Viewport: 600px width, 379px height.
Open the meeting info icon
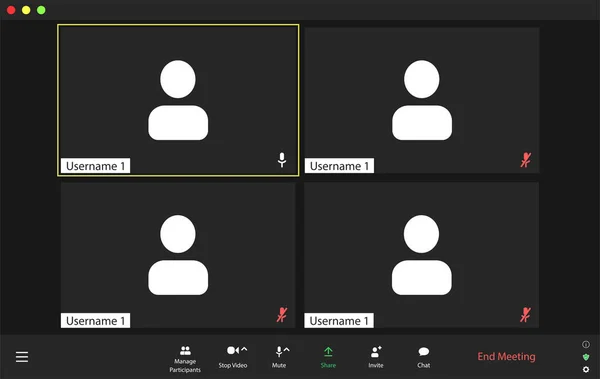pyautogui.click(x=586, y=344)
